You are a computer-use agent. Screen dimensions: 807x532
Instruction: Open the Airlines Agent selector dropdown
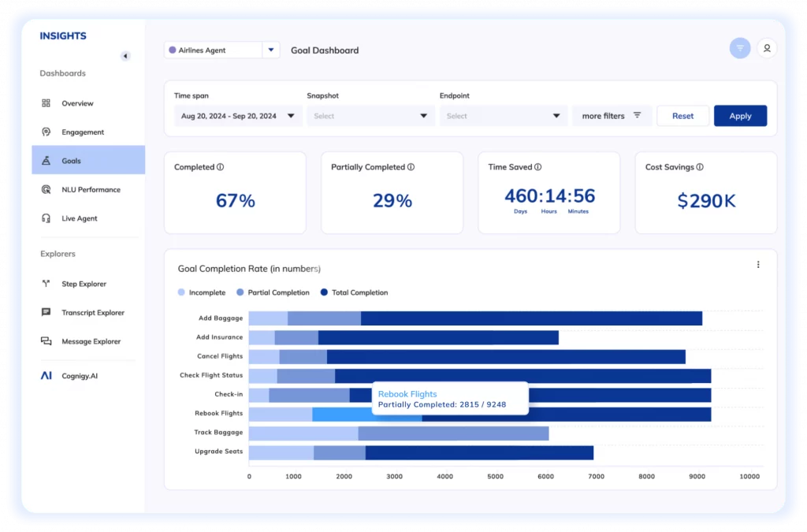point(270,49)
